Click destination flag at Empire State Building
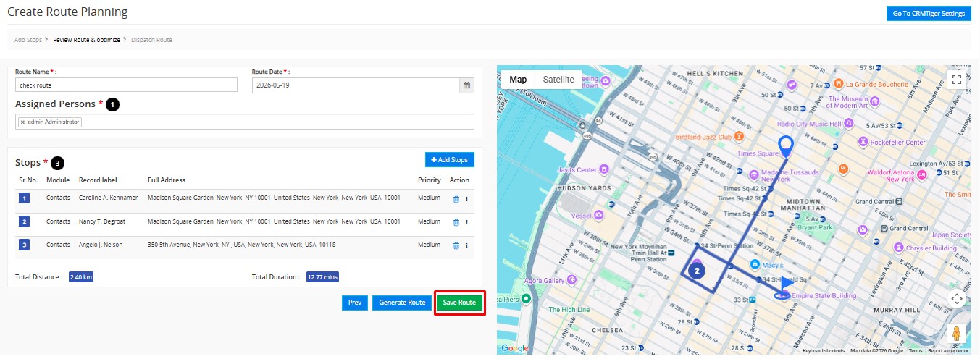The image size is (980, 359). point(784,287)
